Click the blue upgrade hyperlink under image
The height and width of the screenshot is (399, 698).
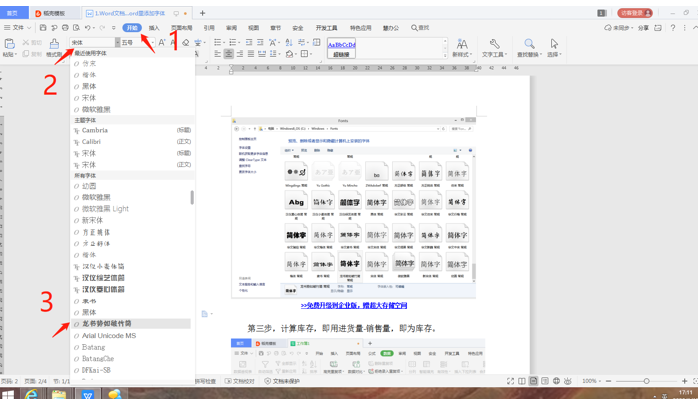pyautogui.click(x=354, y=305)
